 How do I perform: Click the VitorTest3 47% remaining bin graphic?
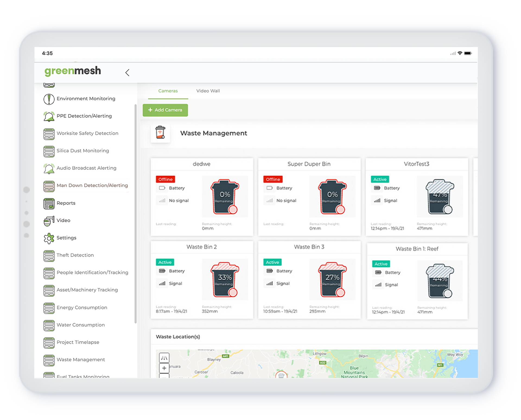(440, 197)
